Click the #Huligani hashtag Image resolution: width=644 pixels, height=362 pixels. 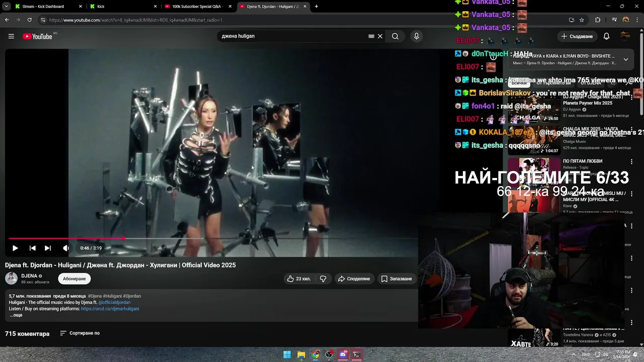112,296
